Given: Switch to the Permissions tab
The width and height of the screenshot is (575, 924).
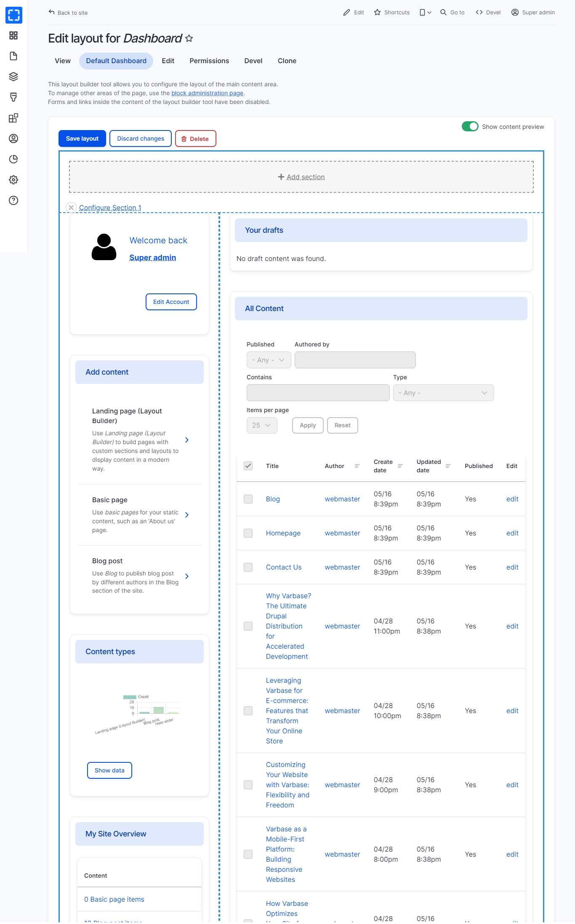Looking at the screenshot, I should (209, 61).
